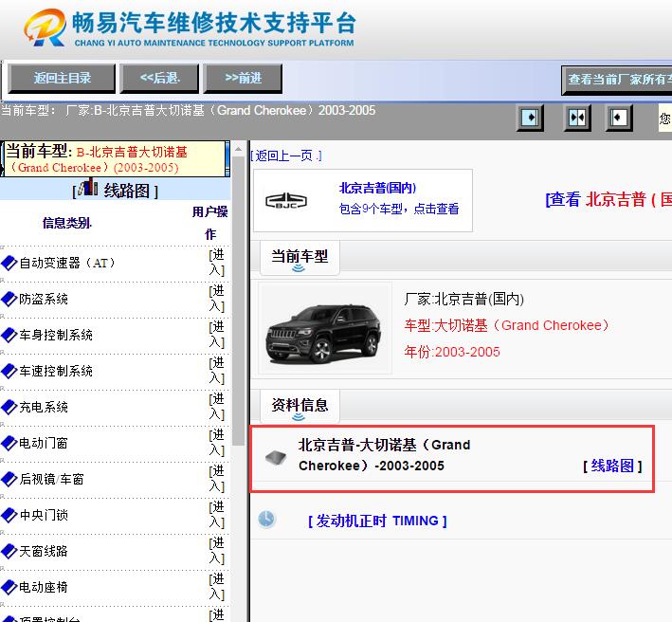Click left panel scrollbar up arrow
The image size is (672, 622).
(x=238, y=149)
